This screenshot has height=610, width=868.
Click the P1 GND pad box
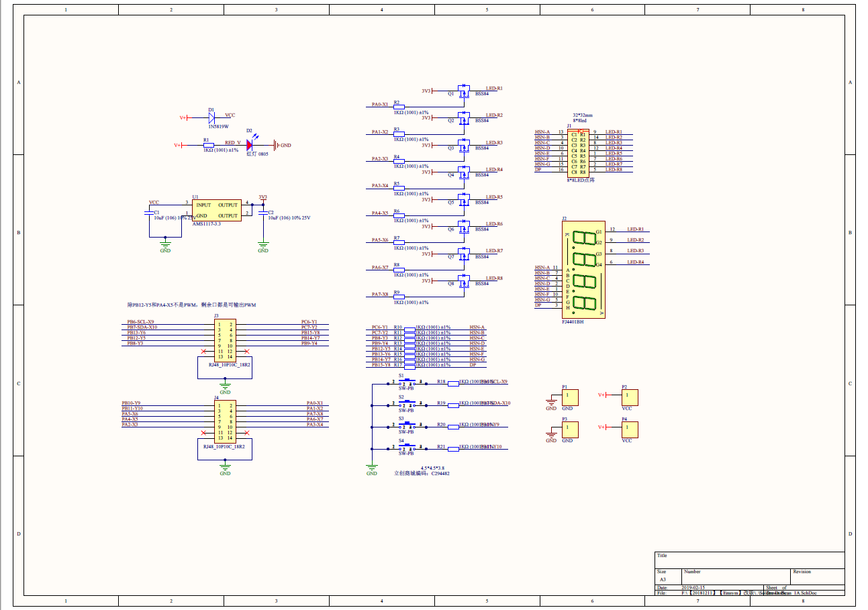click(x=571, y=398)
